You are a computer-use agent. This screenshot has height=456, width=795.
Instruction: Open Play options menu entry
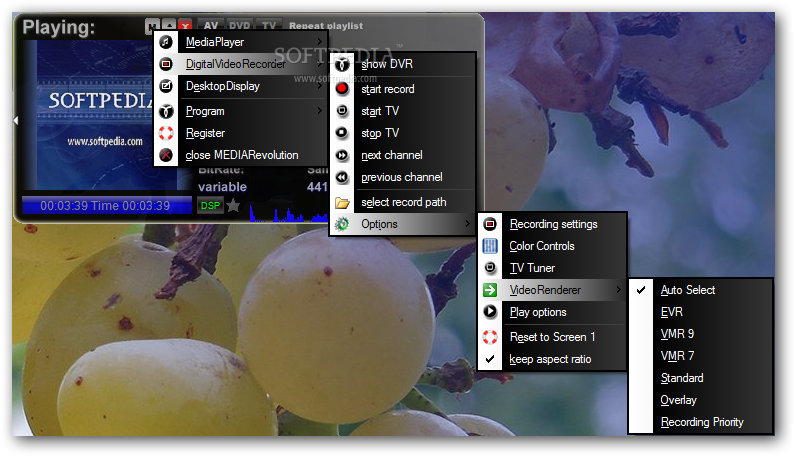(x=552, y=312)
